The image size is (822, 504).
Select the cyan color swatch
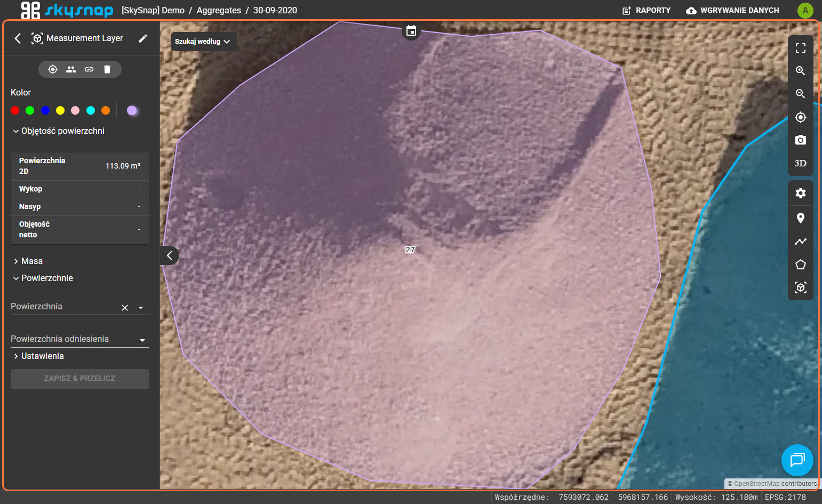[x=91, y=110]
